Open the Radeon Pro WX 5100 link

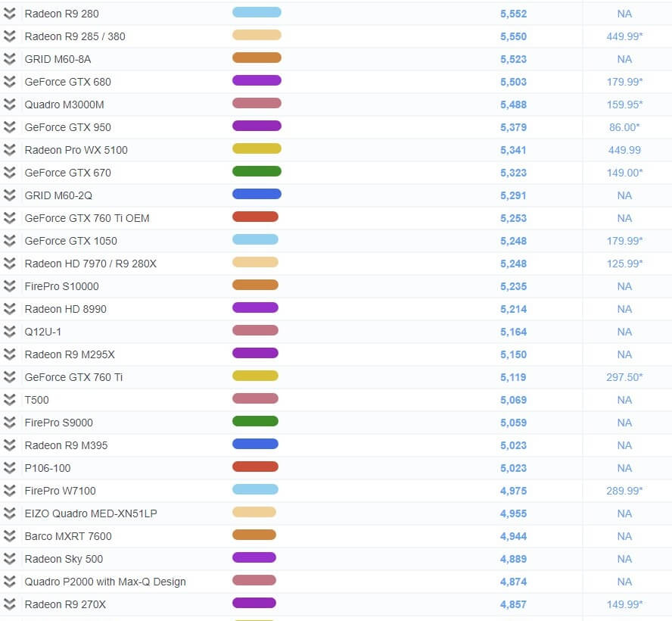76,150
